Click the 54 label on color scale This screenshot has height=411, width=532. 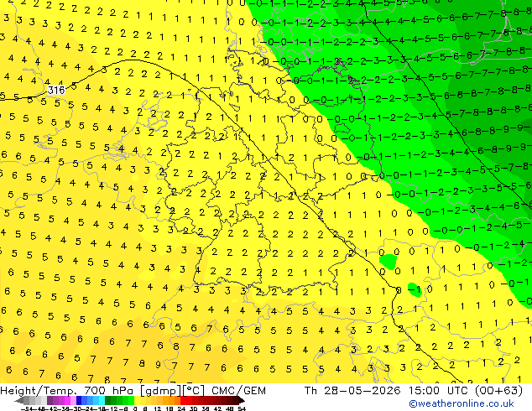coord(242,408)
